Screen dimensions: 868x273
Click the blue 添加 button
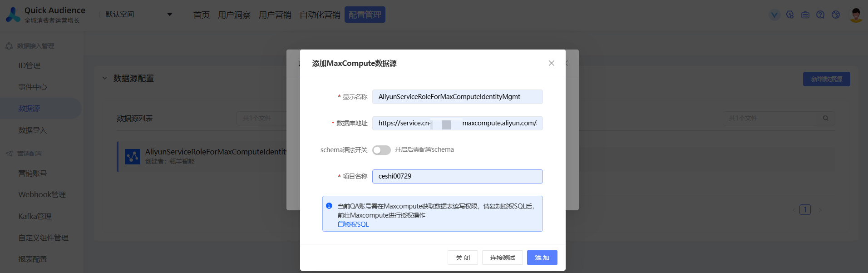tap(542, 258)
